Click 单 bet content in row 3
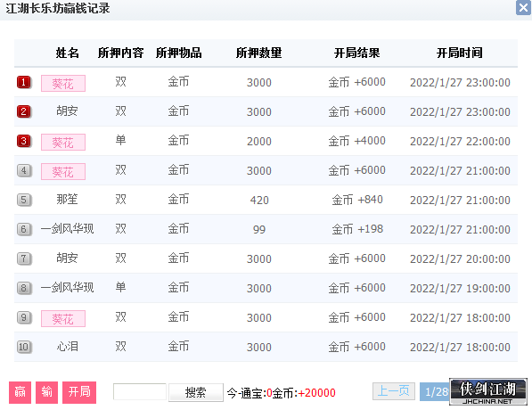This screenshot has width=532, height=410. 121,140
